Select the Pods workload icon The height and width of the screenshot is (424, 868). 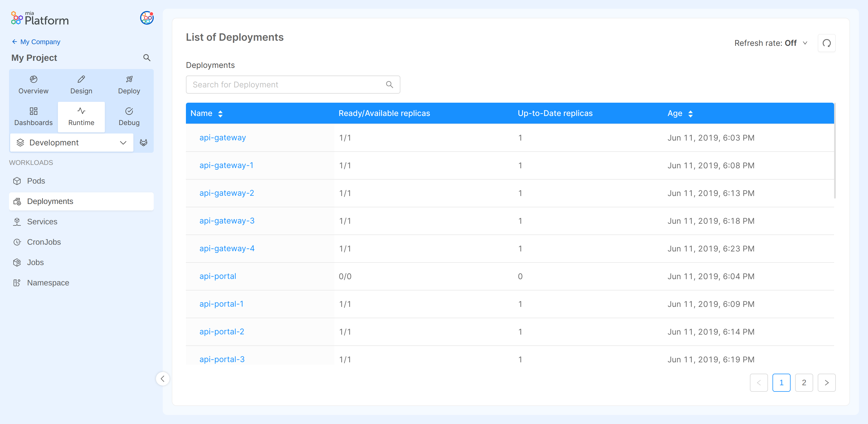point(17,181)
